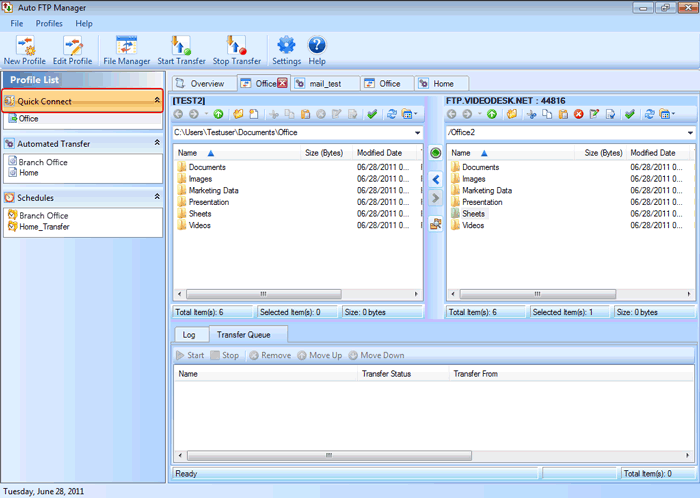
Task: Select Home_Transfer under Schedules
Action: [x=42, y=227]
